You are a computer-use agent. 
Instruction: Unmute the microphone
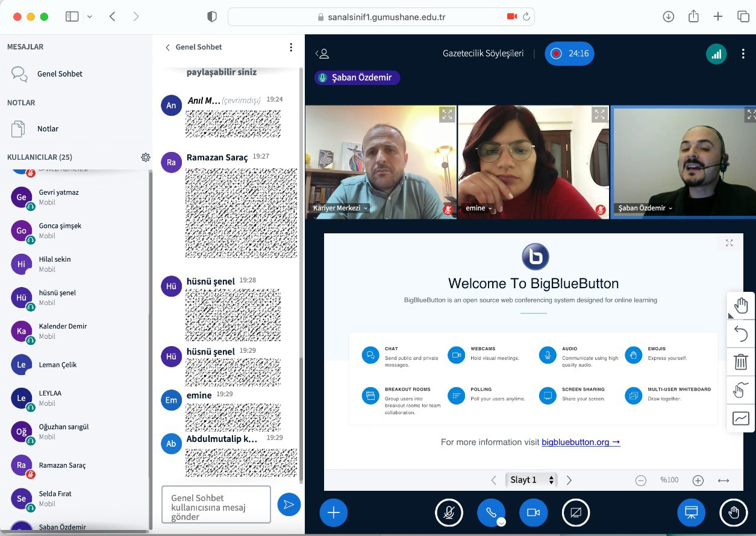coord(449,512)
